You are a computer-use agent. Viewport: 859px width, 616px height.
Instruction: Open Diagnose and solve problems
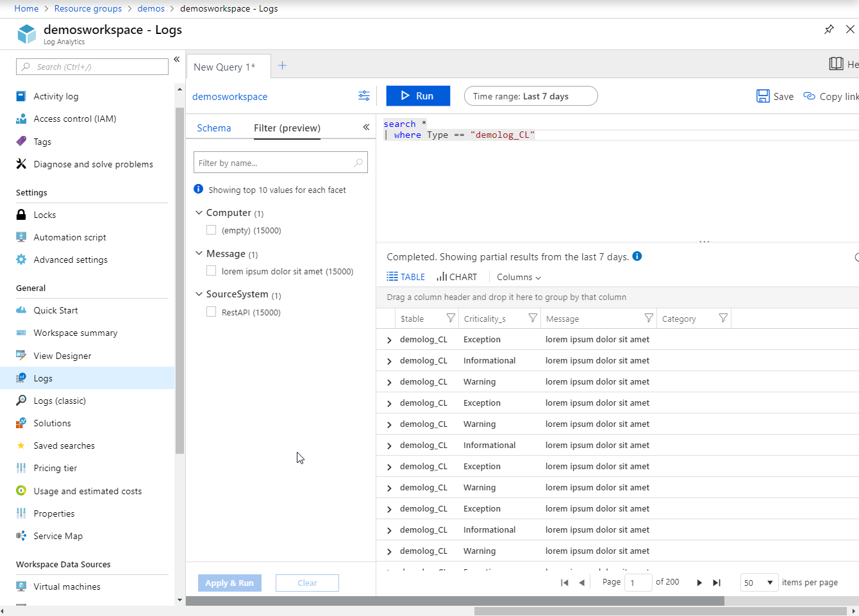(93, 164)
